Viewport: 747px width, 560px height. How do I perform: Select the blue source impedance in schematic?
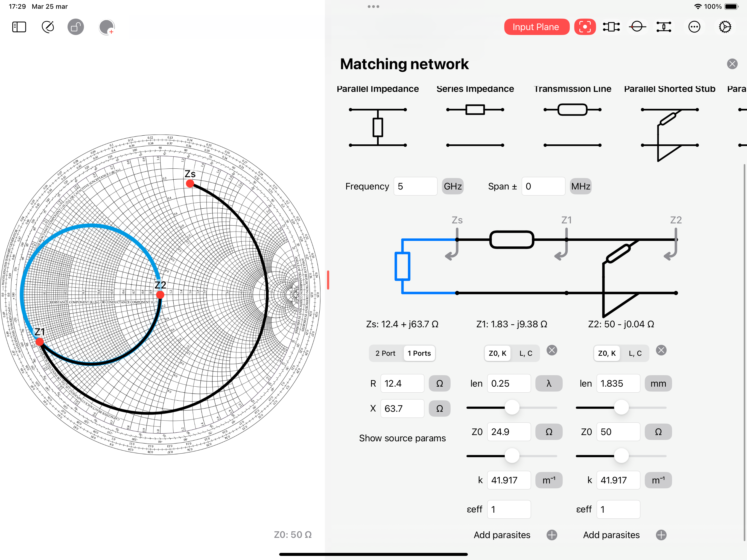[402, 267]
